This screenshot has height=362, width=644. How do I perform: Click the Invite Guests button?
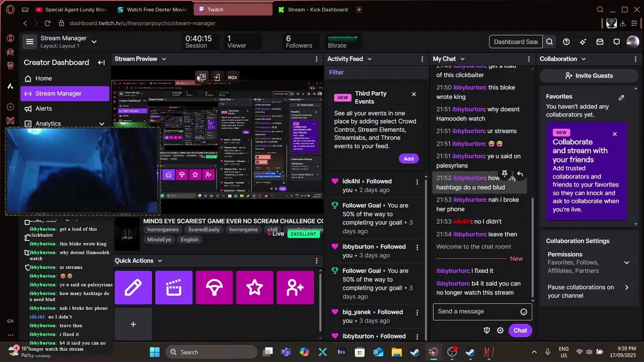pos(589,75)
